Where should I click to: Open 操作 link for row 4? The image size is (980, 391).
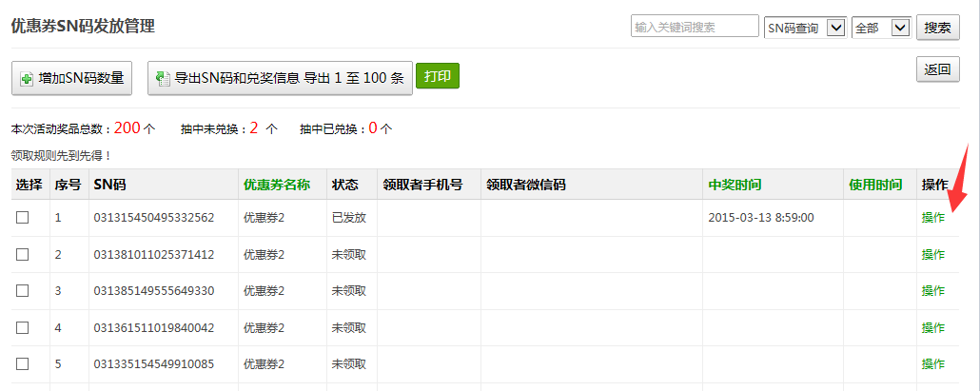(932, 327)
